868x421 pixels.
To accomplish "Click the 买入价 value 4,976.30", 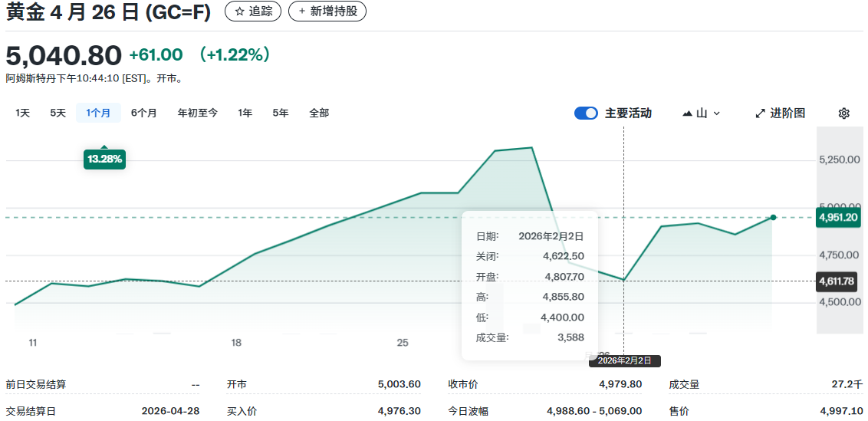I will pyautogui.click(x=399, y=411).
